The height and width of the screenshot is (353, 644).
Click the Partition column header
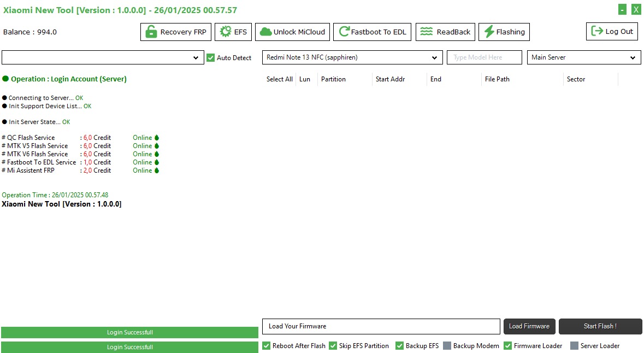click(x=333, y=79)
